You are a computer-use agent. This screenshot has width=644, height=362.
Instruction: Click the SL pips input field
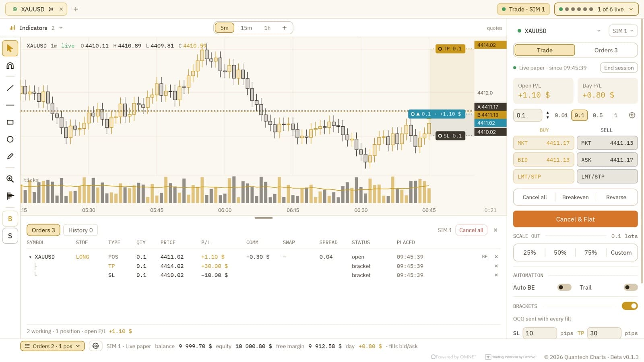tap(540, 333)
